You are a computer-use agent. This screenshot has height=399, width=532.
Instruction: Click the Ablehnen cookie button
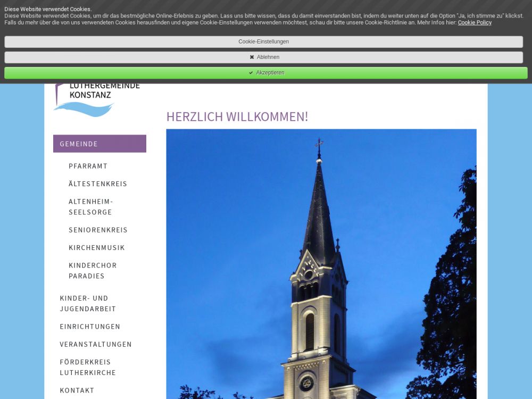coord(264,57)
